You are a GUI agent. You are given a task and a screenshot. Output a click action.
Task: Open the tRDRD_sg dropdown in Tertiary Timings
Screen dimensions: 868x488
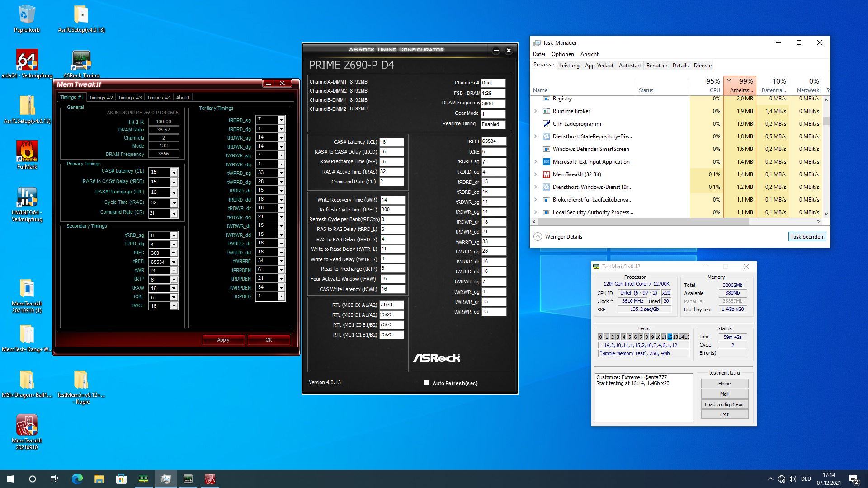pyautogui.click(x=281, y=120)
